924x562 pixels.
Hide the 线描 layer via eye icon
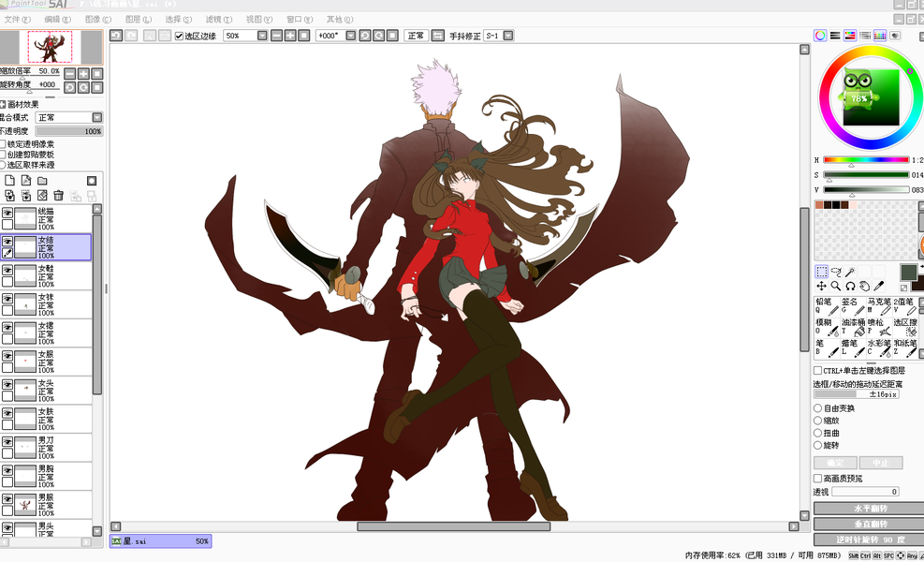[x=7, y=213]
